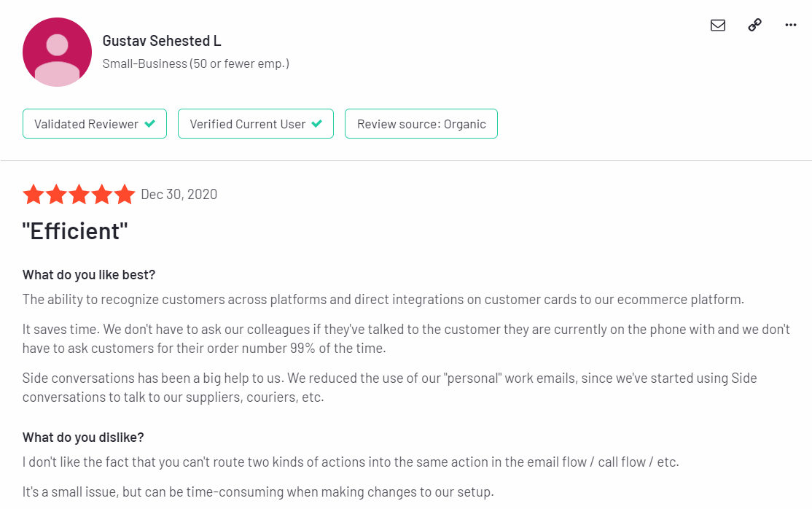Click the fourth rating star
Viewport: 812px width, 509px height.
(x=102, y=195)
